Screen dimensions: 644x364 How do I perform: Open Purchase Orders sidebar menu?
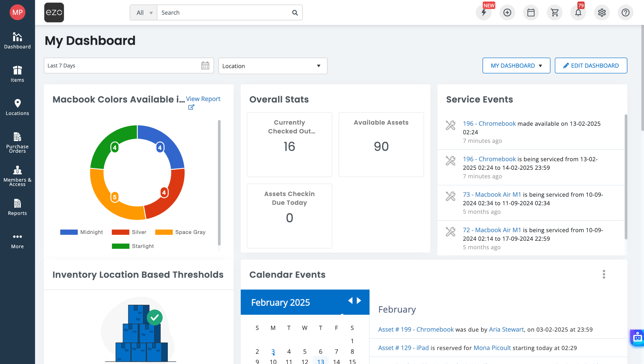click(x=17, y=142)
